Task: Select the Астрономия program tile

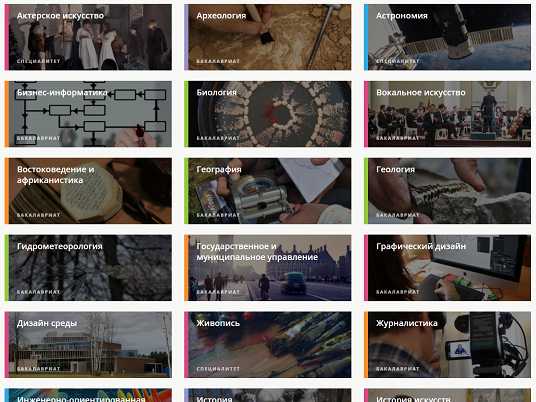Action: click(447, 37)
